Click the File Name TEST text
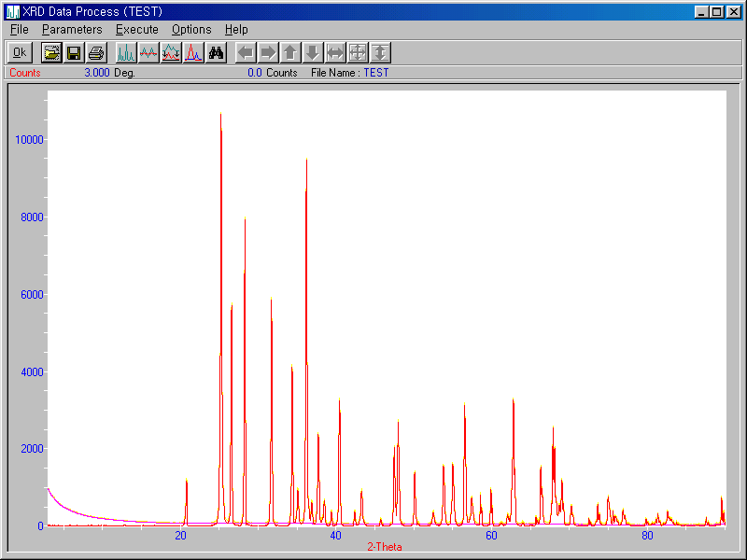 [x=349, y=73]
